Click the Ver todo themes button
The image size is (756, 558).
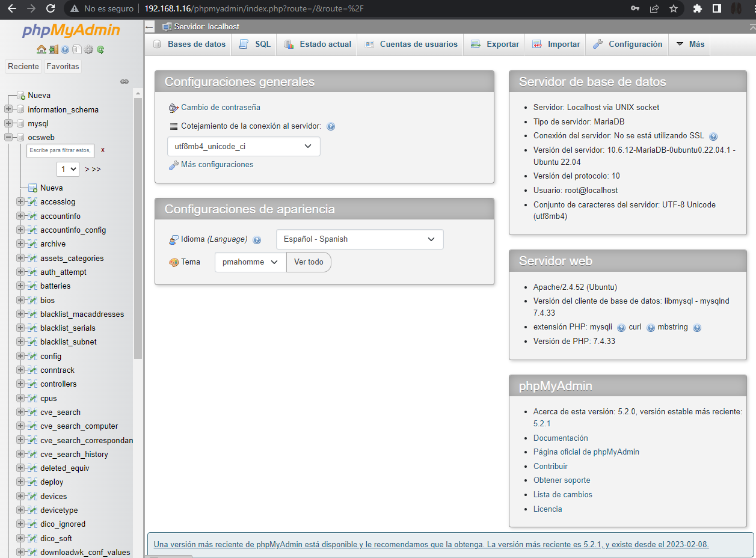point(309,262)
